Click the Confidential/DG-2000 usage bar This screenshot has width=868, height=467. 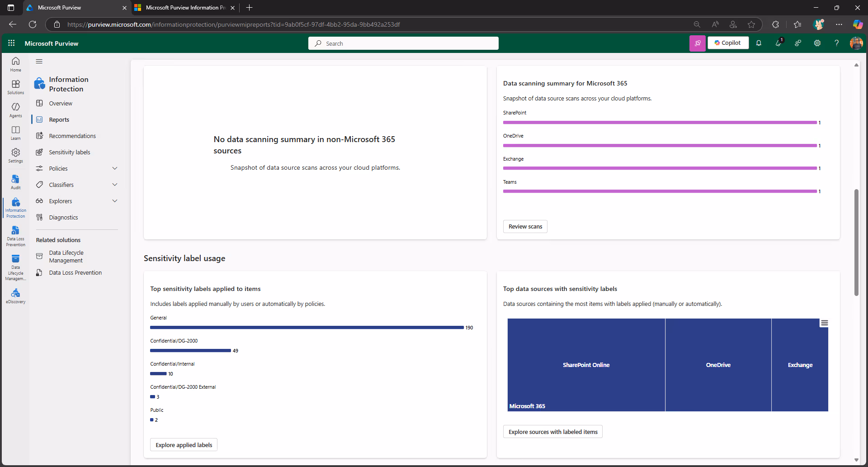190,350
